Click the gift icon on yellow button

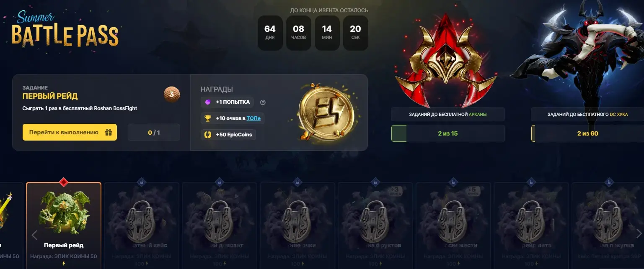click(x=109, y=132)
